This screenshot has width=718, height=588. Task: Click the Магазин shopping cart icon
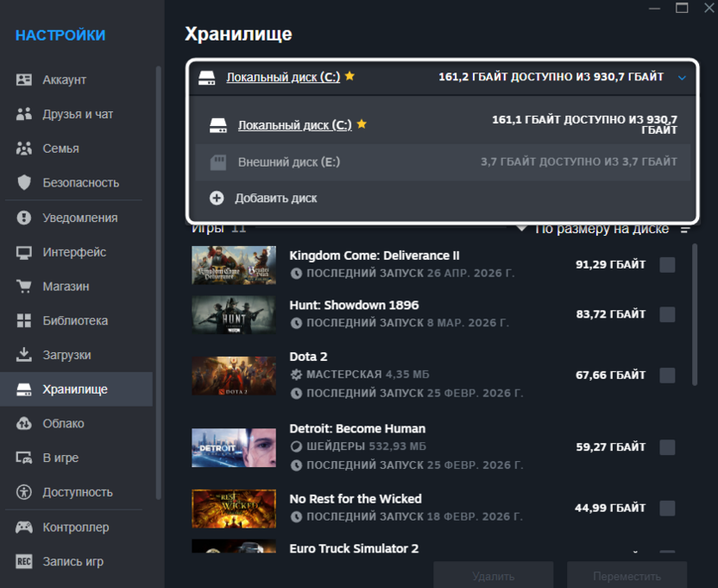click(24, 286)
